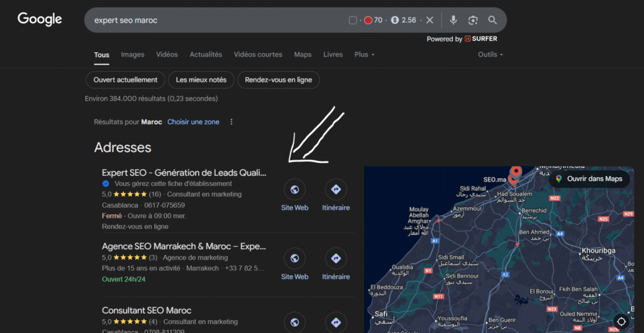Viewport: 644px width, 333px height.
Task: Click the magnifying glass search icon
Action: point(492,20)
